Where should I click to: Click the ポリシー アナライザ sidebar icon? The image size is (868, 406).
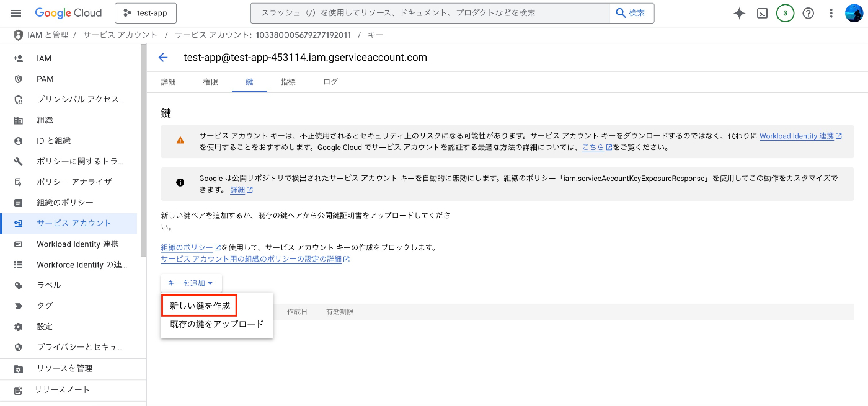pyautogui.click(x=18, y=182)
